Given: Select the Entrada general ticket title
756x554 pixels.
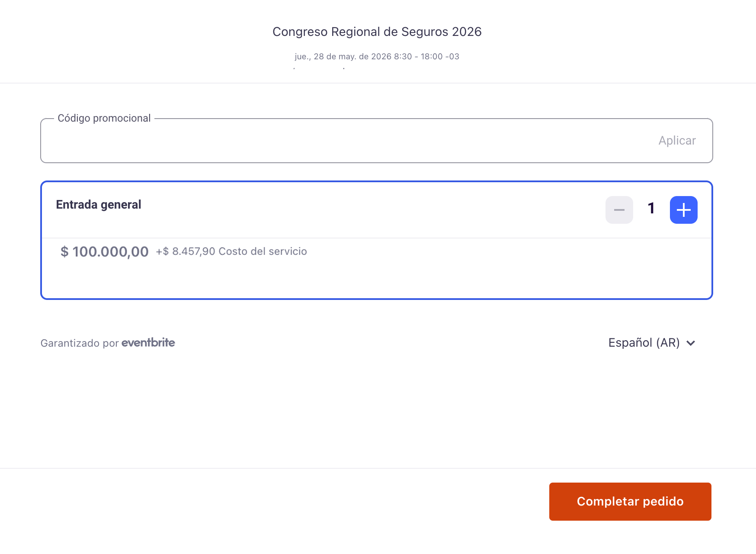Looking at the screenshot, I should tap(99, 205).
